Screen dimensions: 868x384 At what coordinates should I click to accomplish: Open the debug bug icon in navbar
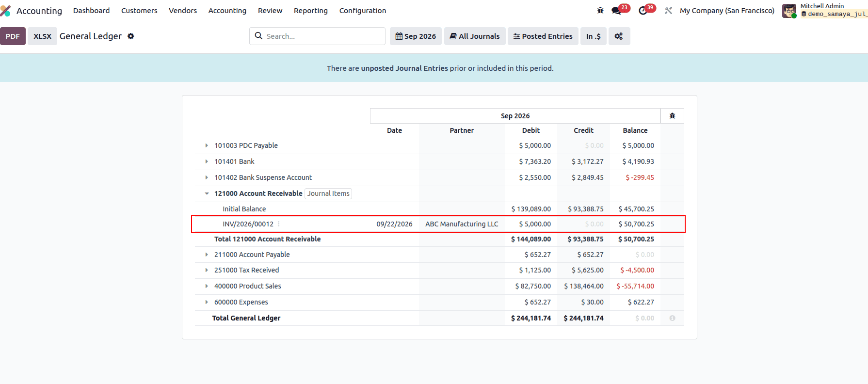600,11
